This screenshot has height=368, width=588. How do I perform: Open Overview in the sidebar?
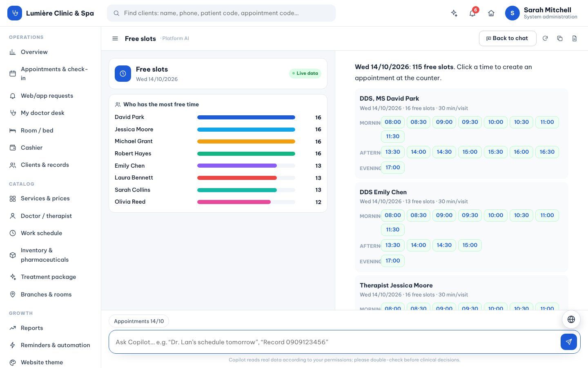pos(51,52)
